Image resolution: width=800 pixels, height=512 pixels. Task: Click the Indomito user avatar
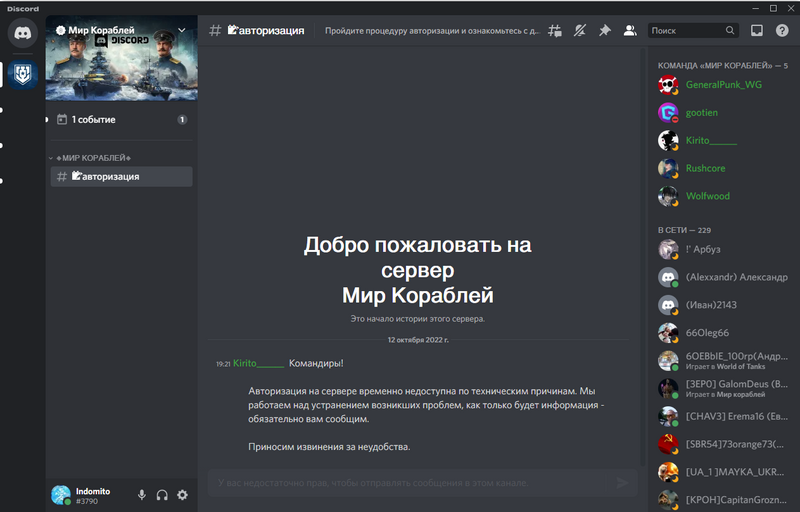click(61, 495)
